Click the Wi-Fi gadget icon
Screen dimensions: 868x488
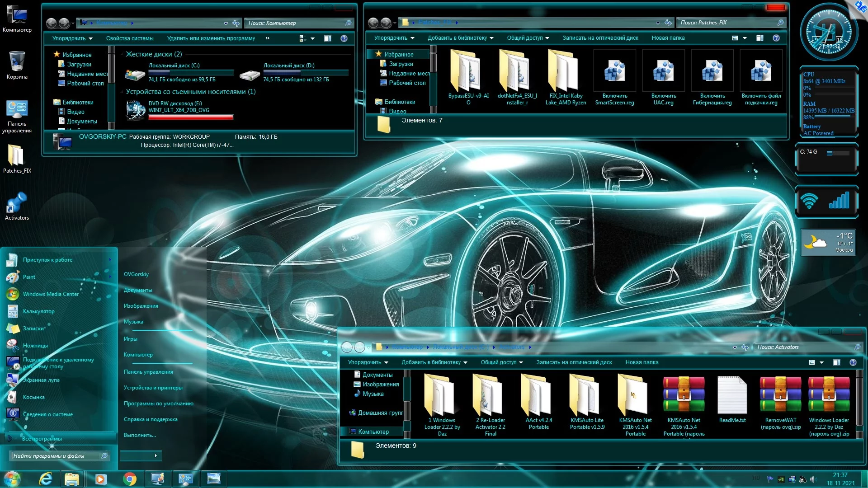(809, 201)
